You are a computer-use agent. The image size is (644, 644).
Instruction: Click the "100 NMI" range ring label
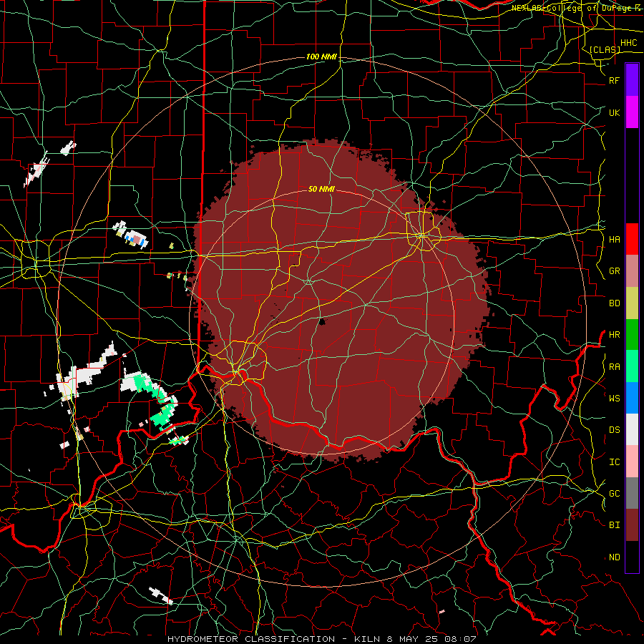click(321, 57)
